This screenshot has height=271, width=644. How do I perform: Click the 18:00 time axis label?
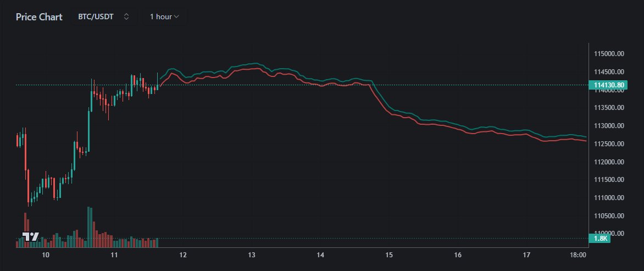point(578,255)
